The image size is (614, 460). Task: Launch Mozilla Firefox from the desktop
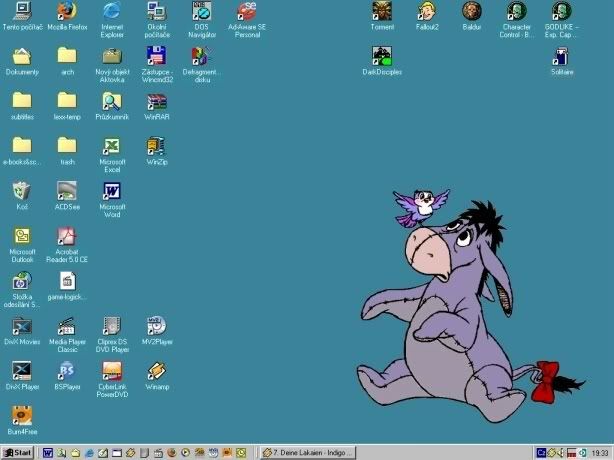[67, 16]
